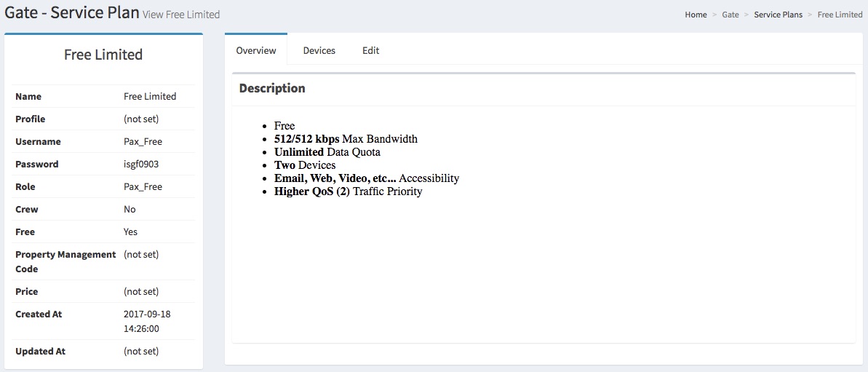Viewport: 868px width, 372px height.
Task: Click the Description section heading
Action: (272, 88)
